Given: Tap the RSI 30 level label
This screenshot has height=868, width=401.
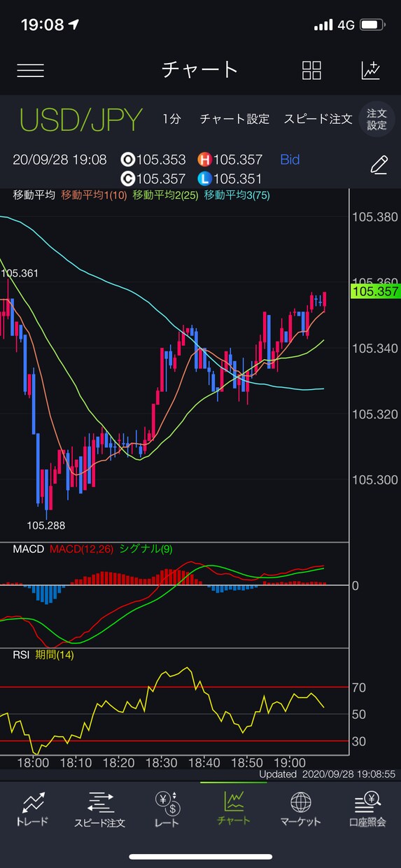Looking at the screenshot, I should pyautogui.click(x=359, y=741).
